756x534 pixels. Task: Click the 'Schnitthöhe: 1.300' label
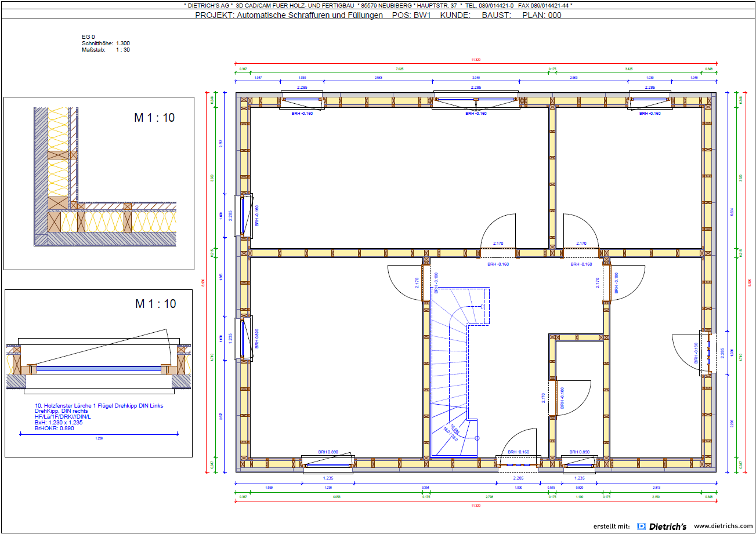pos(106,43)
